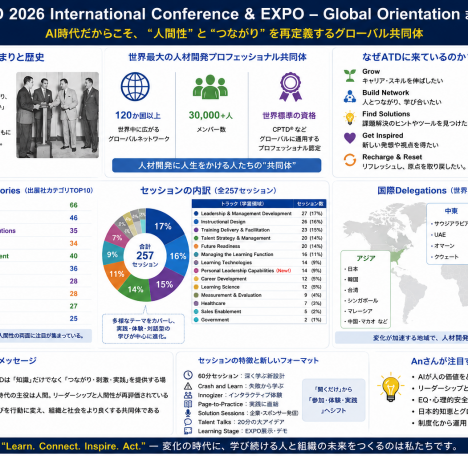Screen dimensions: 468x456
Task: Click the Learning Technologies row
Action: (259, 262)
